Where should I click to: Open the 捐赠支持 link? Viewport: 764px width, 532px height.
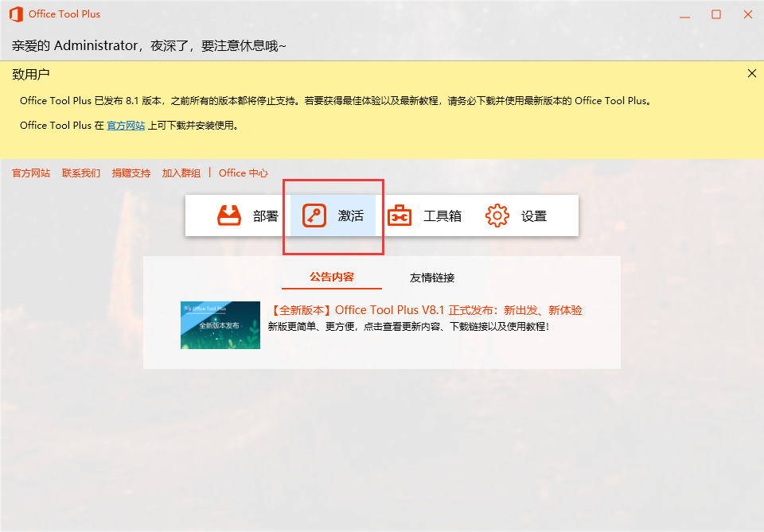[131, 173]
